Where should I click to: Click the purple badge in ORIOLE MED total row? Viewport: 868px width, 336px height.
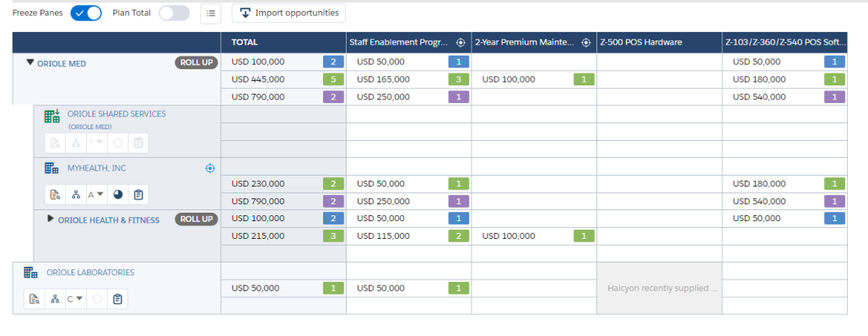point(333,97)
